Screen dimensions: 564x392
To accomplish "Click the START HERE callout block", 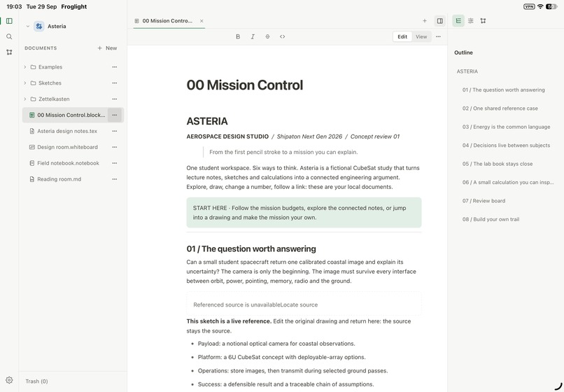I will 304,212.
